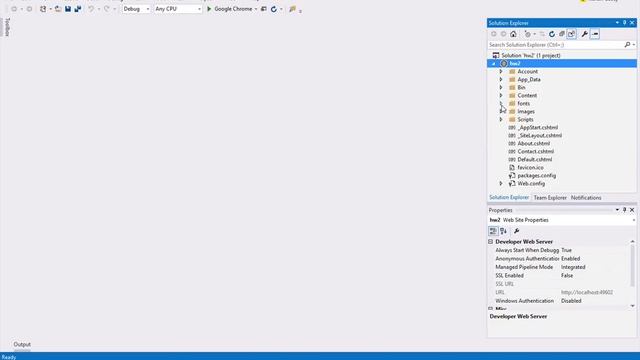Select the About.cshtml file
This screenshot has width=640, height=360.
click(x=533, y=144)
